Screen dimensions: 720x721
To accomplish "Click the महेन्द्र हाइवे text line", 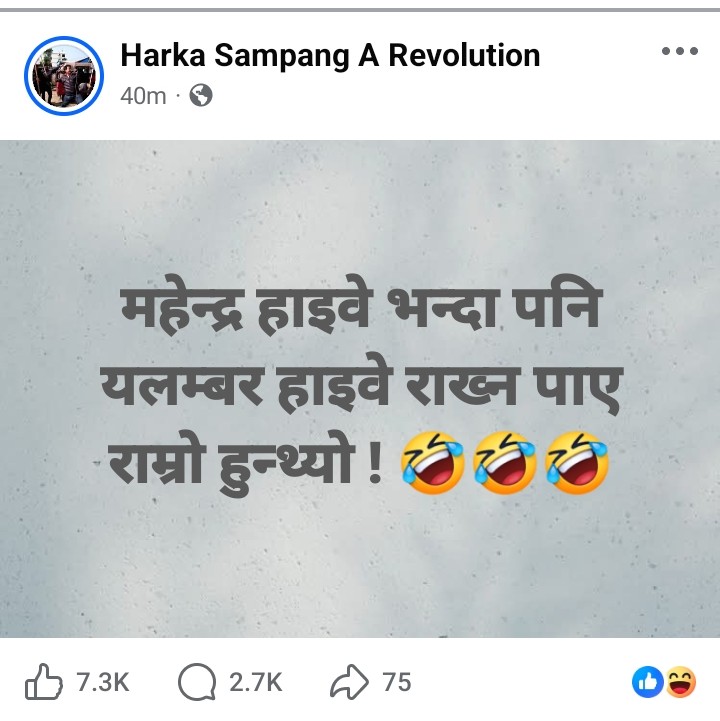I will tap(361, 304).
